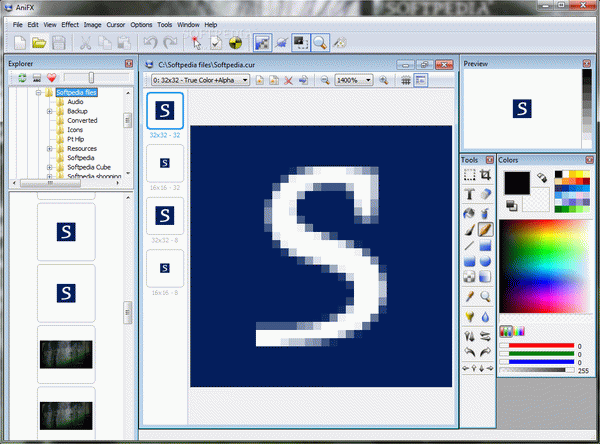Close the Explorer panel
The image size is (600, 444).
129,64
